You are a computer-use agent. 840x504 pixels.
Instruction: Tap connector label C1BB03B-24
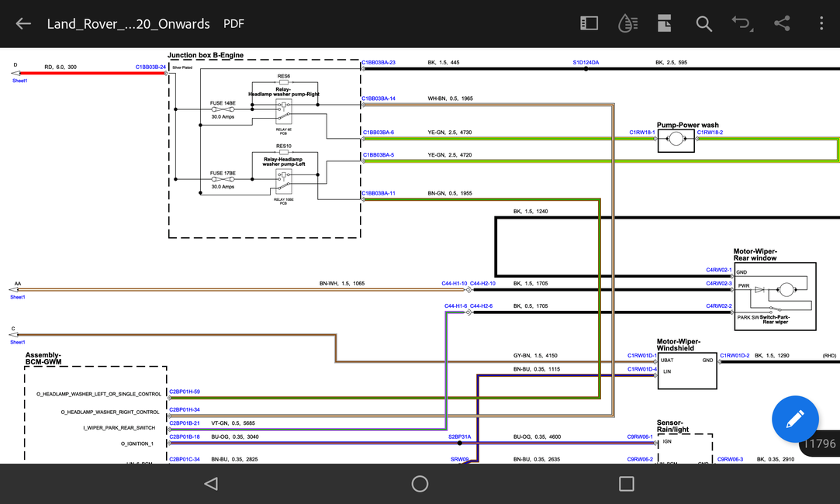coord(150,67)
